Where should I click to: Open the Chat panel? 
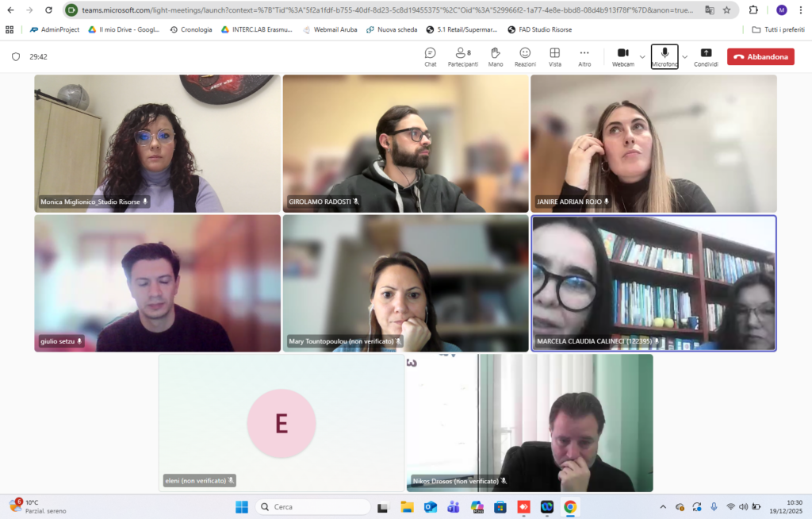tap(431, 57)
